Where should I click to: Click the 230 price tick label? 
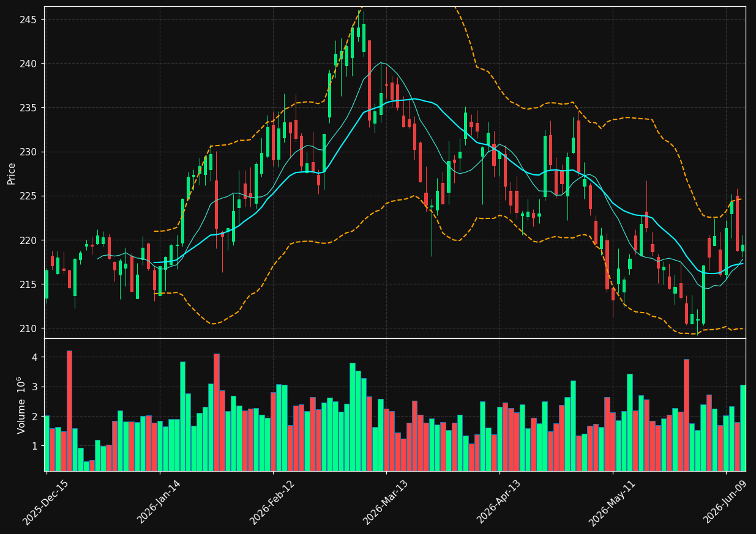click(x=29, y=152)
